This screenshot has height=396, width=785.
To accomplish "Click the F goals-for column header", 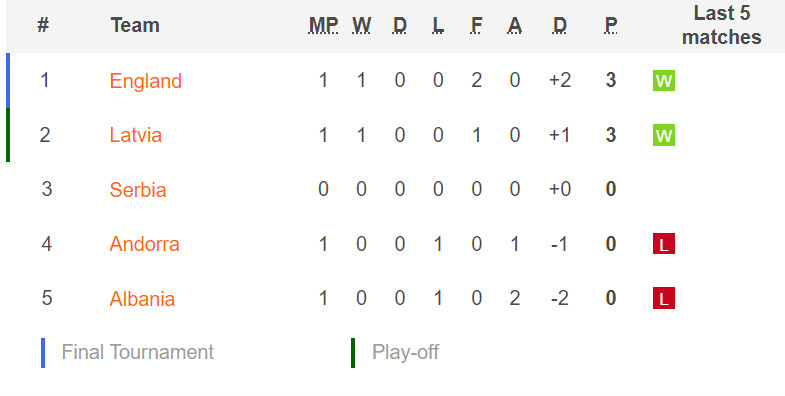I will [x=477, y=25].
